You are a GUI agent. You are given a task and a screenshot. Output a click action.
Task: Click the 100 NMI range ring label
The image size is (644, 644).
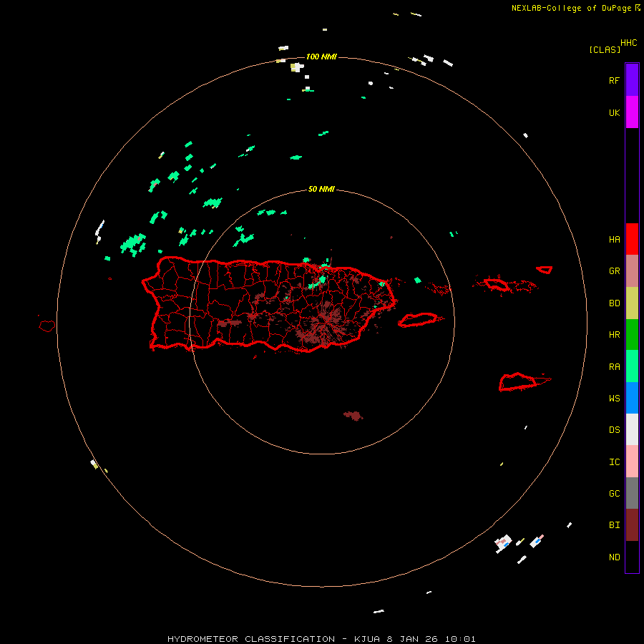321,57
